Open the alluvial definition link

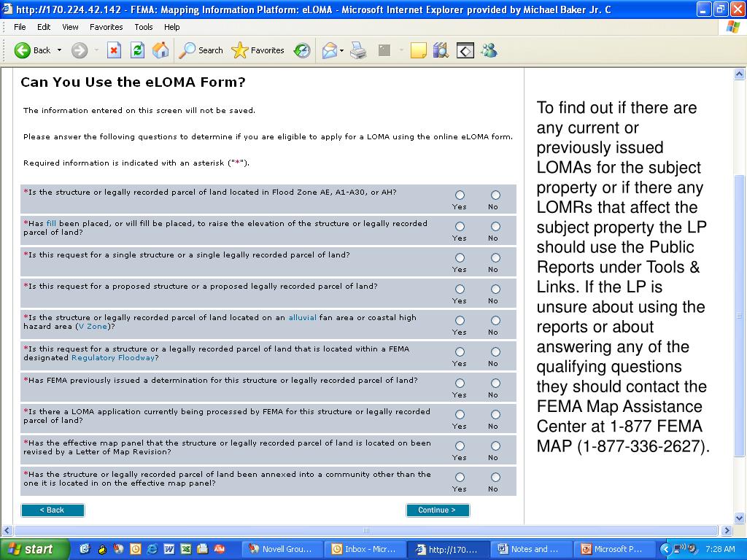(302, 318)
